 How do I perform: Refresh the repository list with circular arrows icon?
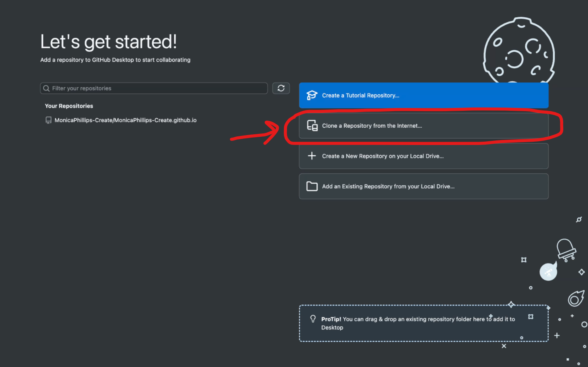[281, 88]
